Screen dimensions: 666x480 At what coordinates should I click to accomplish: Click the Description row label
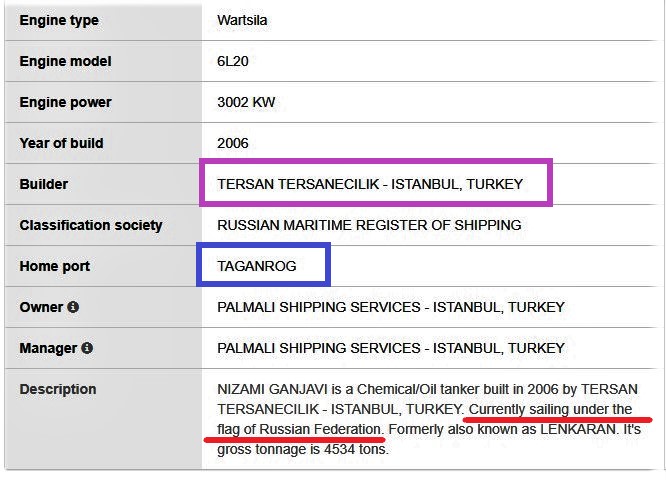pos(58,389)
